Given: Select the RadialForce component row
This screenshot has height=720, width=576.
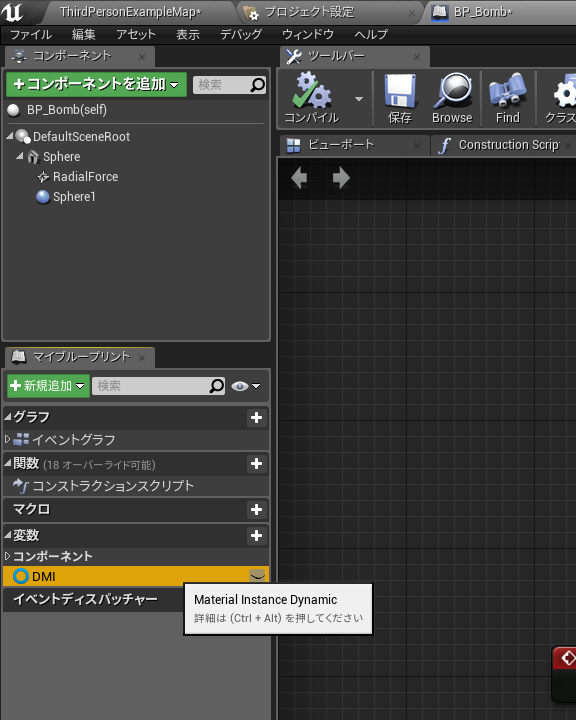Looking at the screenshot, I should pos(136,177).
